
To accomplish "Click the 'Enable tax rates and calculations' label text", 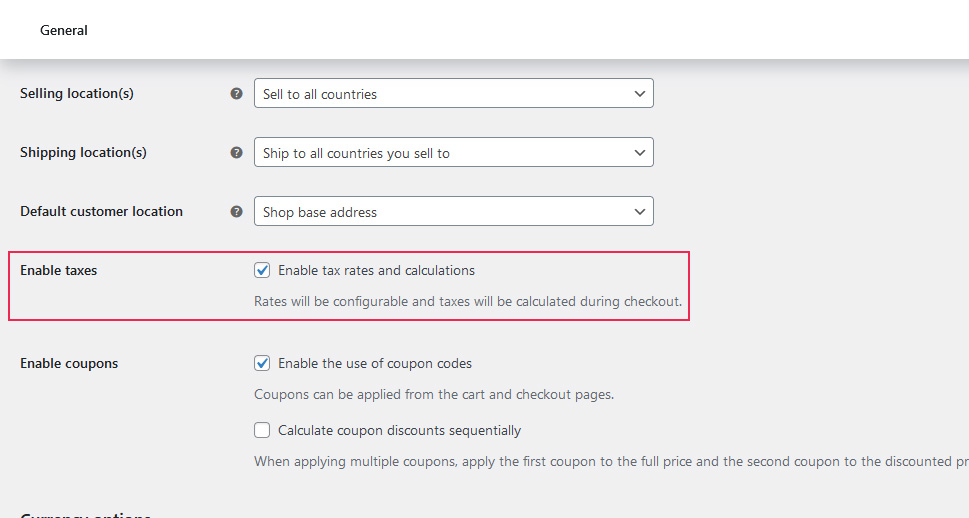I will pos(376,270).
